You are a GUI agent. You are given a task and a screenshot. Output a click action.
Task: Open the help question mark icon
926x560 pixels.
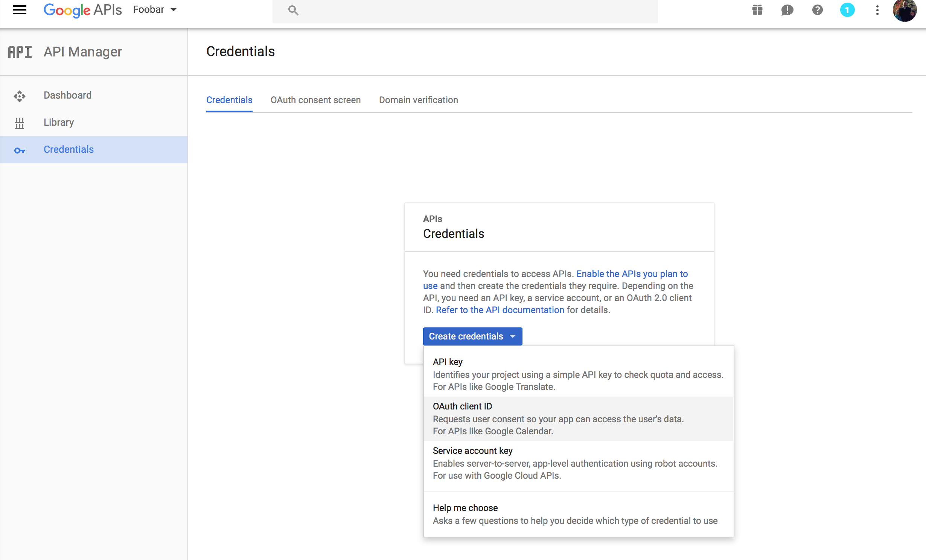coord(817,10)
